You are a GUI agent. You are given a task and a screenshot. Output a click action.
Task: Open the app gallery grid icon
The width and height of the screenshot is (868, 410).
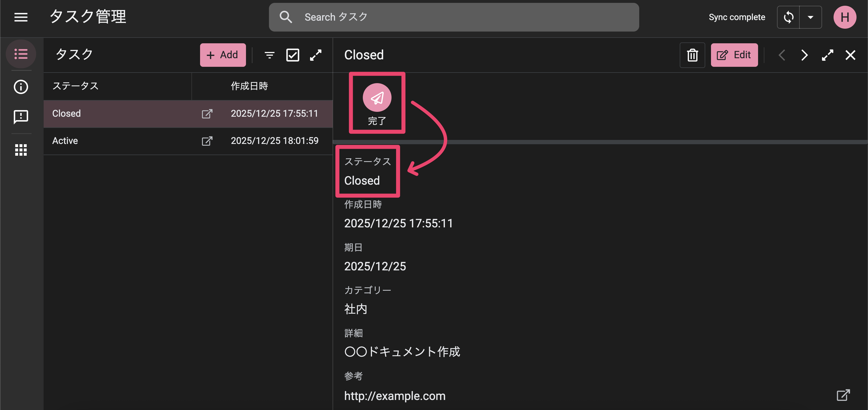click(x=21, y=150)
